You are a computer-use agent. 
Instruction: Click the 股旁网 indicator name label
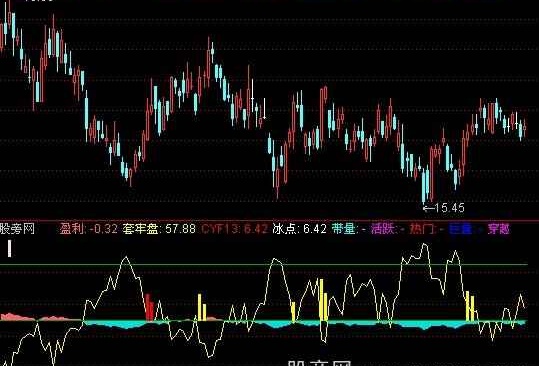(17, 229)
